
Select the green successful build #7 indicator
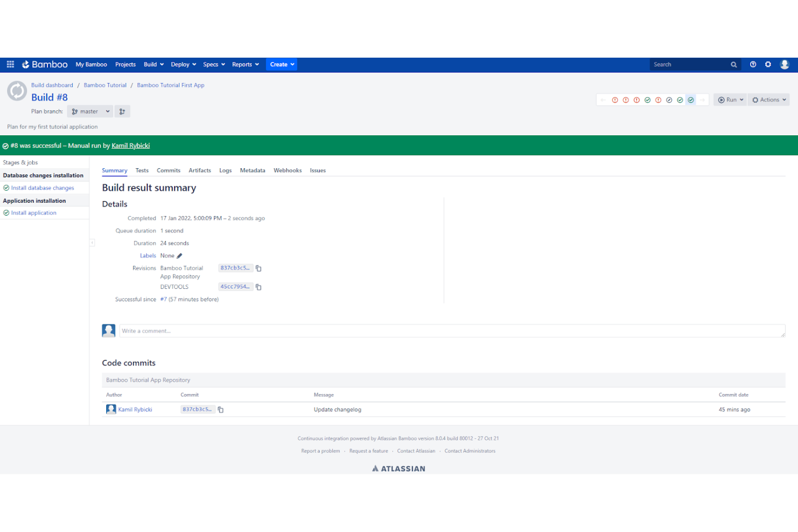pyautogui.click(x=680, y=100)
